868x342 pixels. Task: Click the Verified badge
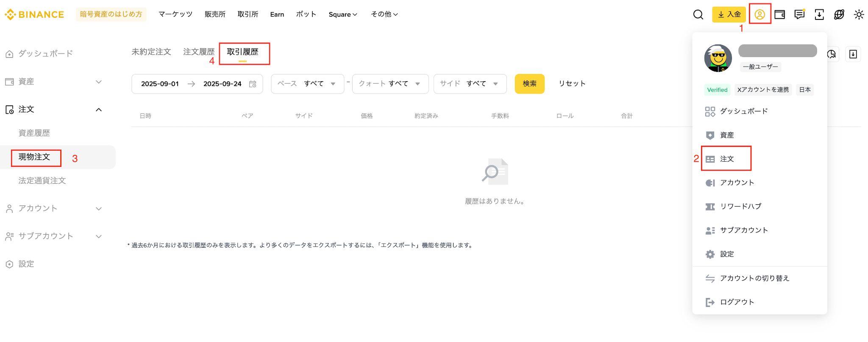(717, 90)
